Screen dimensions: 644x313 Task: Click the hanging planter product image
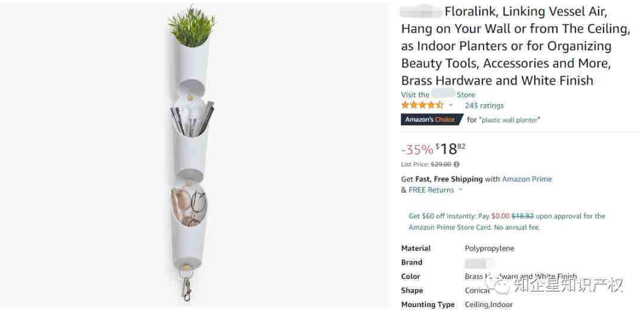click(x=189, y=155)
